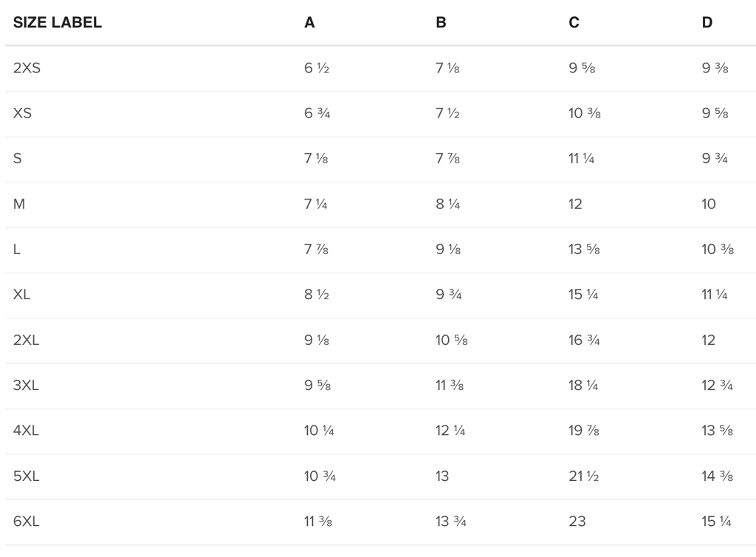
Task: Click the 6XL row label
Action: pos(26,522)
